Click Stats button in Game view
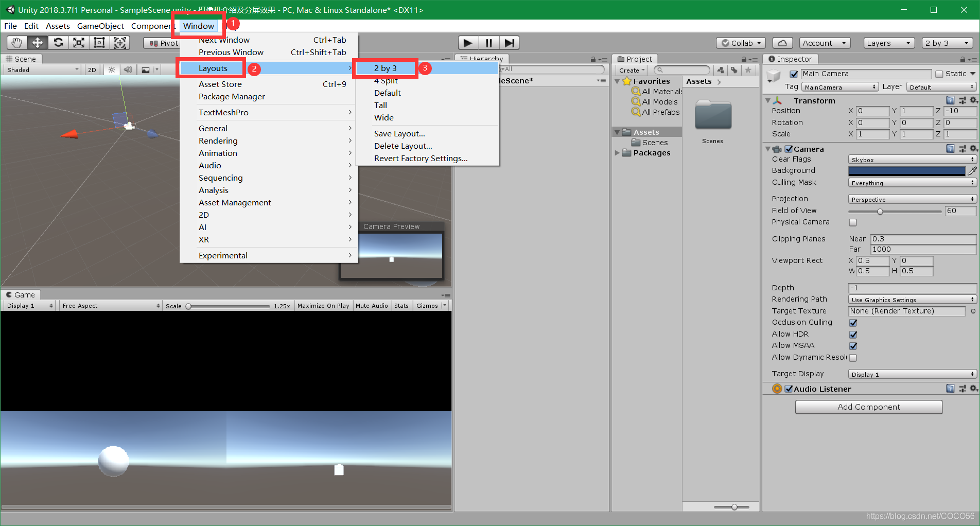 (x=401, y=306)
